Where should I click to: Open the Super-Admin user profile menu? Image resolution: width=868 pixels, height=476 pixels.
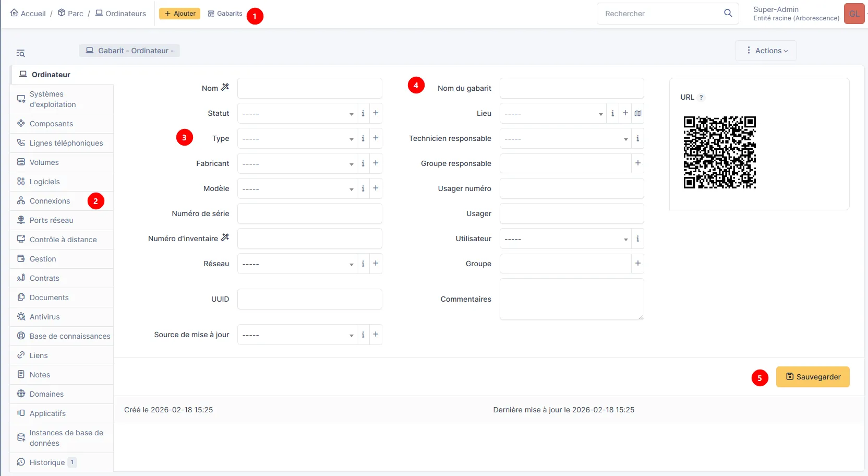point(808,14)
